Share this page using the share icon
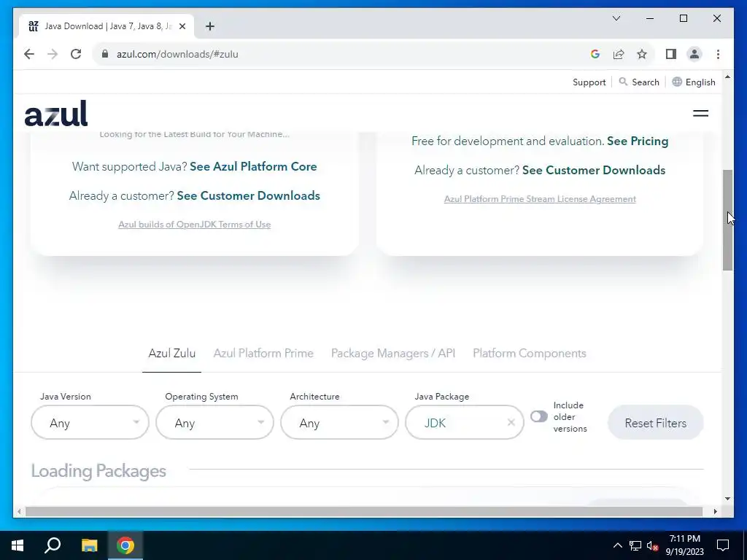The height and width of the screenshot is (560, 747). [x=619, y=54]
